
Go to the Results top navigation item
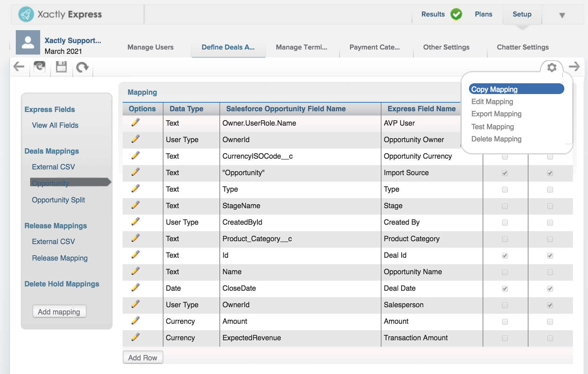tap(433, 14)
